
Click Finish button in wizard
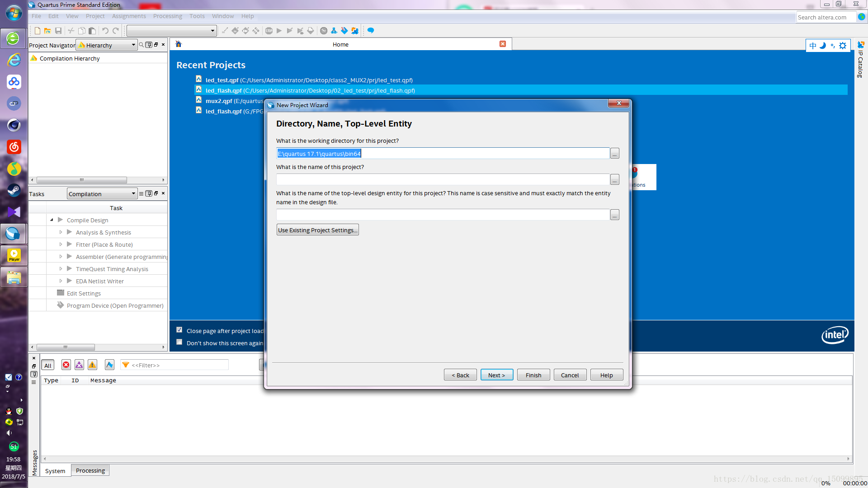pyautogui.click(x=533, y=375)
